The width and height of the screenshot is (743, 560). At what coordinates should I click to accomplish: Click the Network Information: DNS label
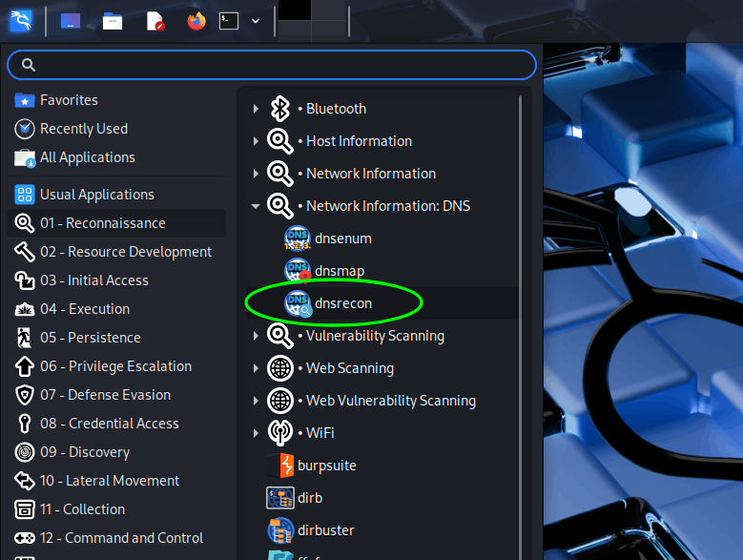point(388,206)
